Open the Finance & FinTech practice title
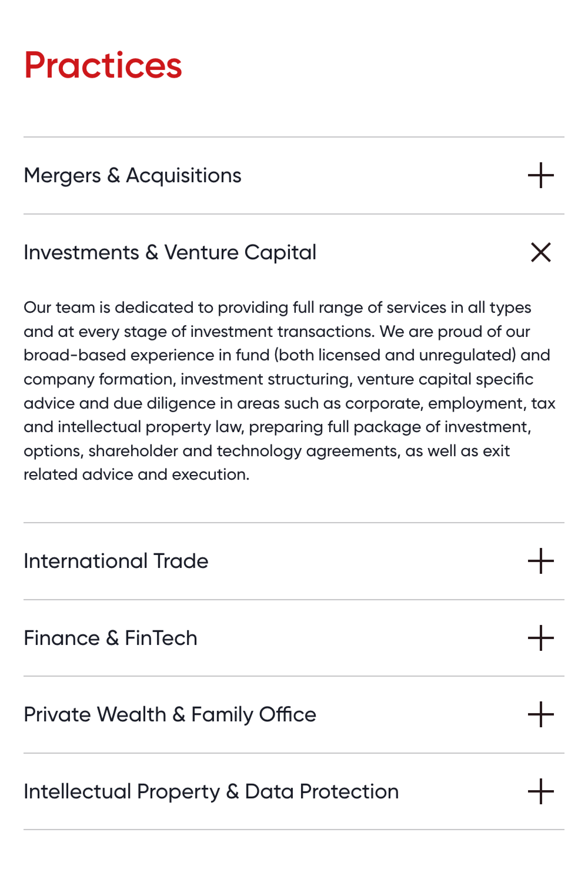The height and width of the screenshot is (886, 588). coord(110,638)
